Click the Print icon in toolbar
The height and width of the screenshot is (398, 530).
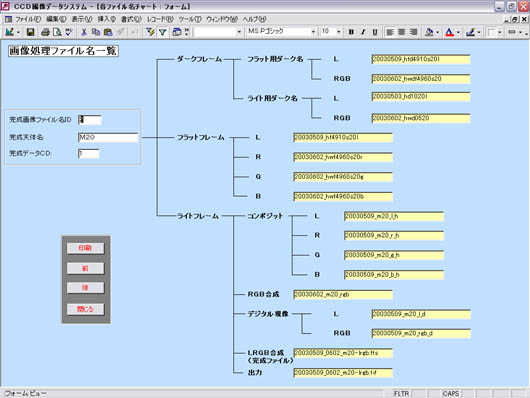[45, 32]
